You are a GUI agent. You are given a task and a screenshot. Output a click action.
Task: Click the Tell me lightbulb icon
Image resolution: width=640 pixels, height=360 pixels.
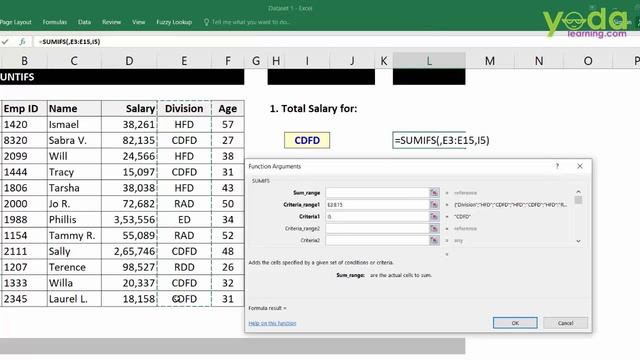click(206, 22)
